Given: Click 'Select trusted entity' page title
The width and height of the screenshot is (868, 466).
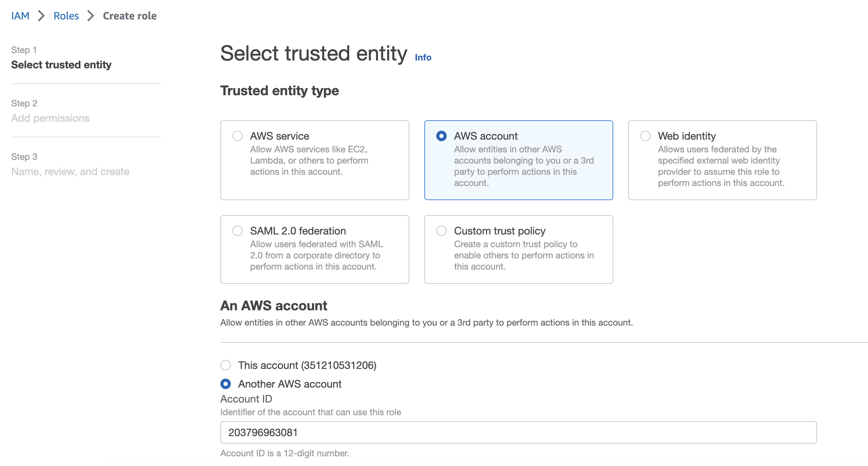Looking at the screenshot, I should click(x=314, y=53).
